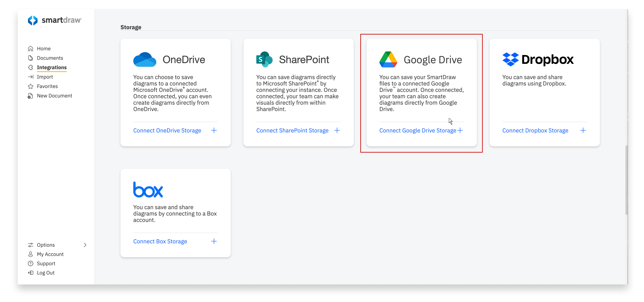This screenshot has height=302, width=644.
Task: Click the Import arrow icon
Action: [x=31, y=77]
